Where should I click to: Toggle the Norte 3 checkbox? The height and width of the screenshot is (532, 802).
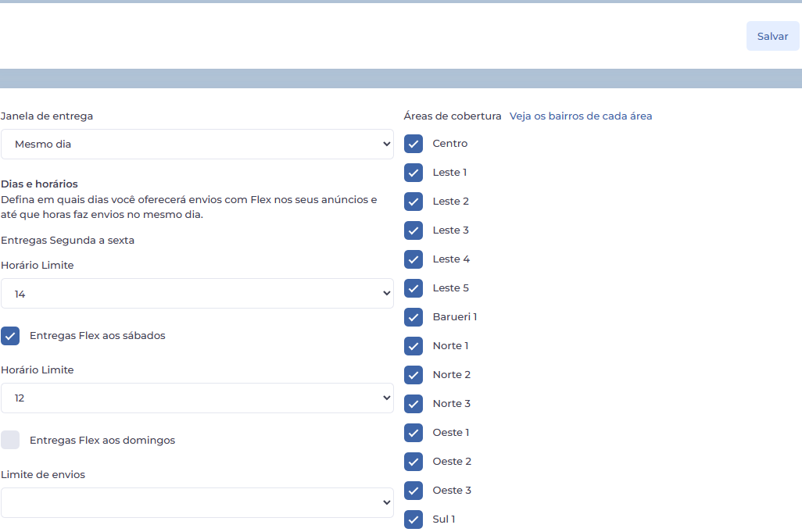414,404
